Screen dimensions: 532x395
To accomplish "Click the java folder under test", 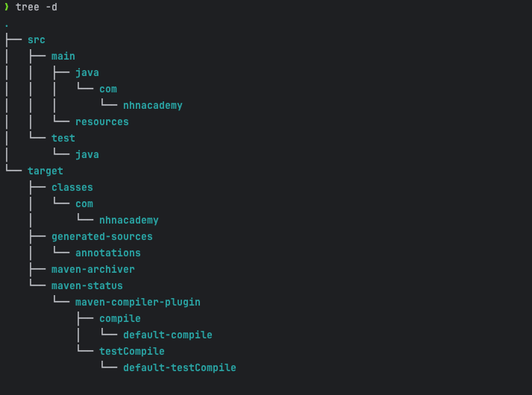I will pos(87,155).
